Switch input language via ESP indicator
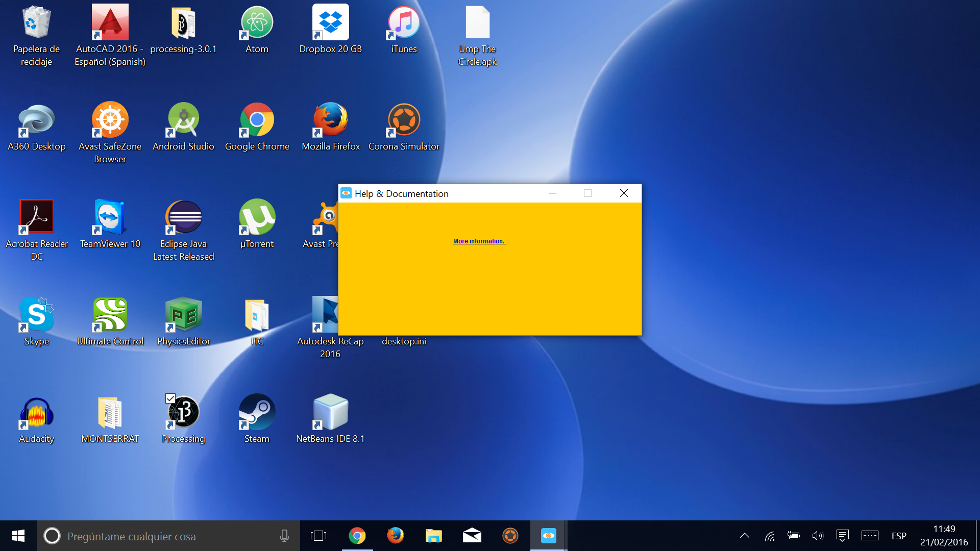The height and width of the screenshot is (551, 980). point(899,536)
